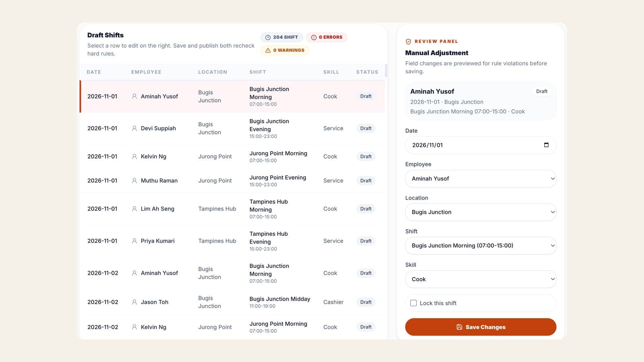
Task: Click the Cashier skill cell
Action: (x=333, y=302)
